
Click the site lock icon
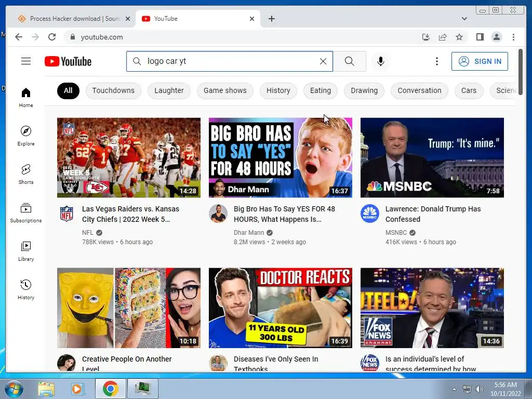click(x=72, y=37)
